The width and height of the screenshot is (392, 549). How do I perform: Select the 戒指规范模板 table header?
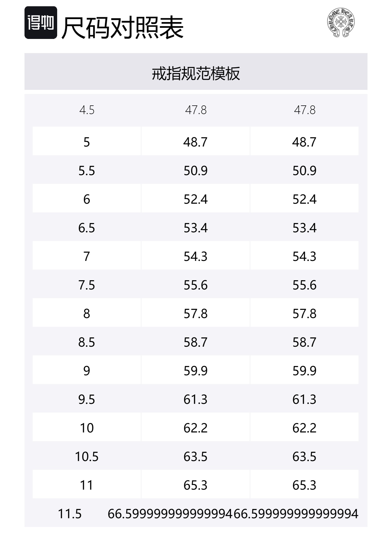(196, 73)
